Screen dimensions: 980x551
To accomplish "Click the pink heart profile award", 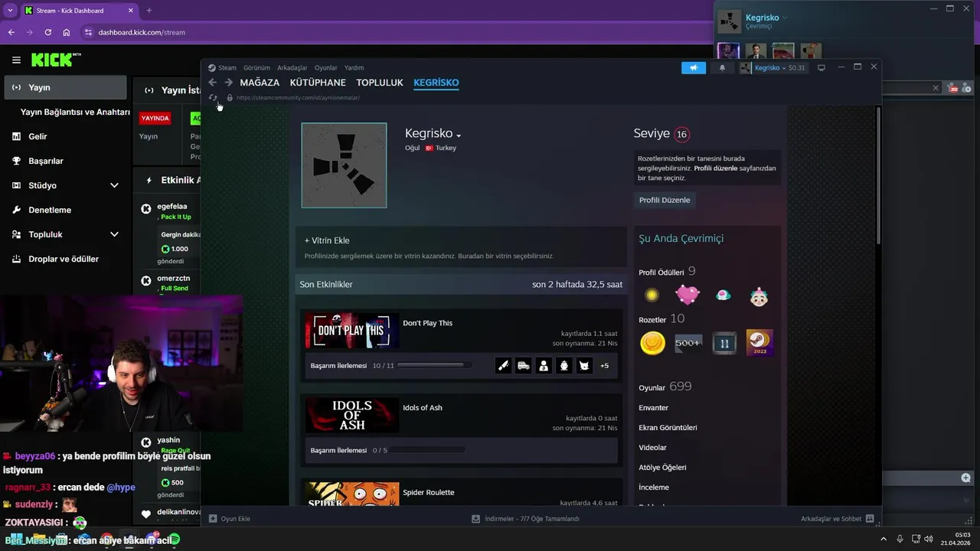I will click(x=688, y=295).
